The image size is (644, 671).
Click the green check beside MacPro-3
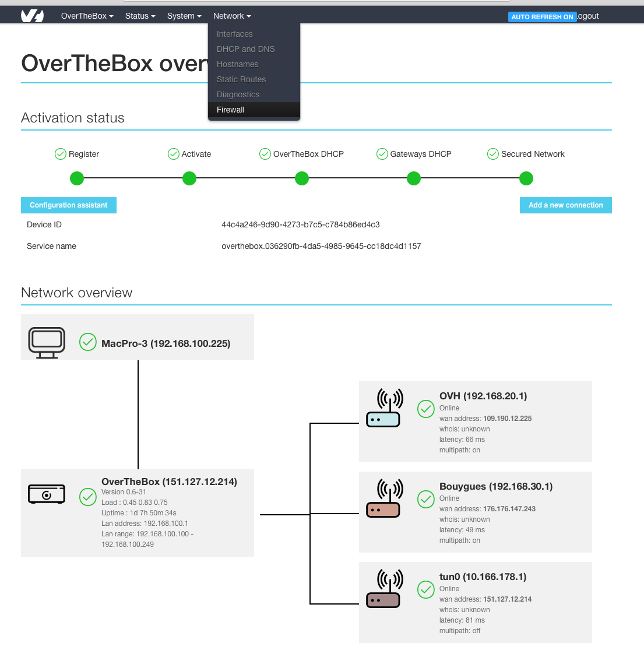87,342
